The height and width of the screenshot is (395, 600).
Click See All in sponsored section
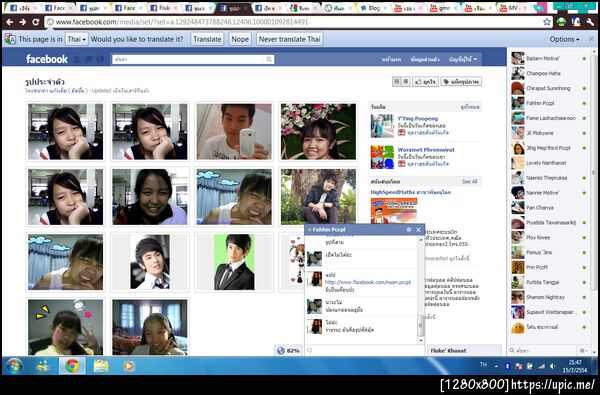coord(470,181)
